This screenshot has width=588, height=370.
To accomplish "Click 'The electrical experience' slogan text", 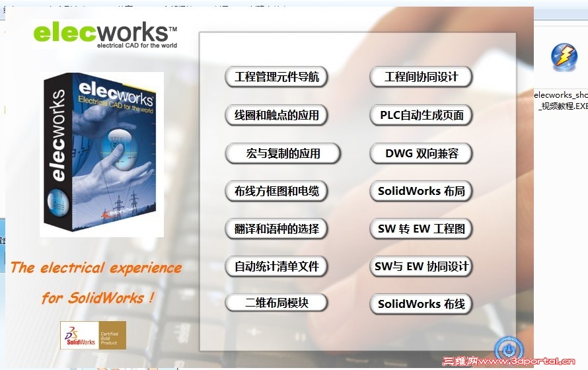I will click(96, 268).
